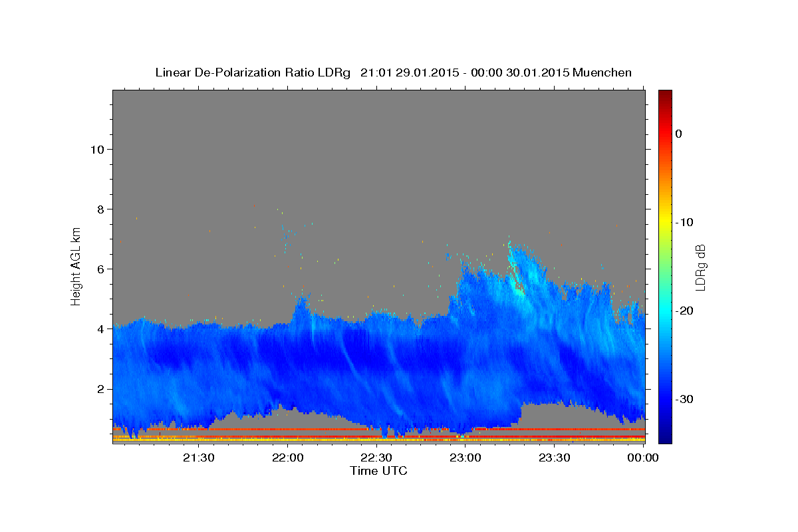This screenshot has width=798, height=532.
Task: Select the 23:30 time tick label
Action: (x=554, y=458)
